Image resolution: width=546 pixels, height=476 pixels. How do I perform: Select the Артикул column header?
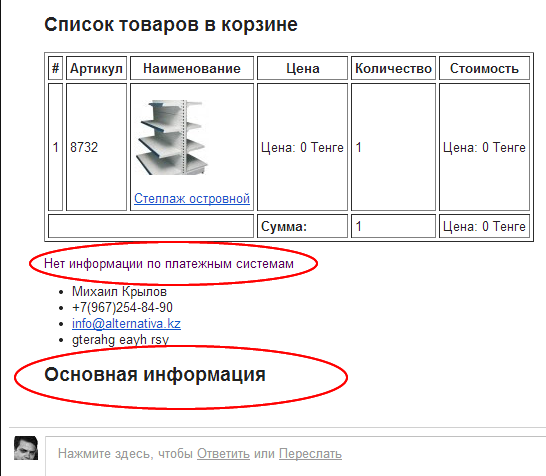pyautogui.click(x=96, y=68)
